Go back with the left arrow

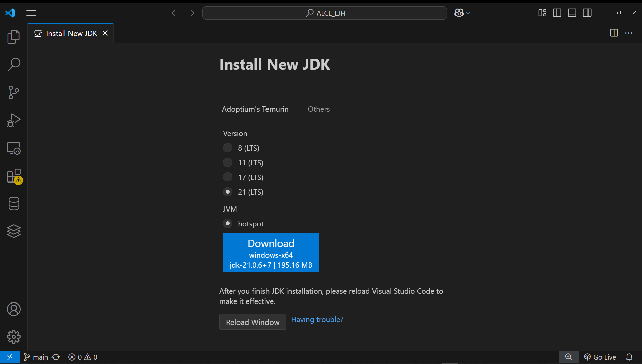[x=175, y=13]
